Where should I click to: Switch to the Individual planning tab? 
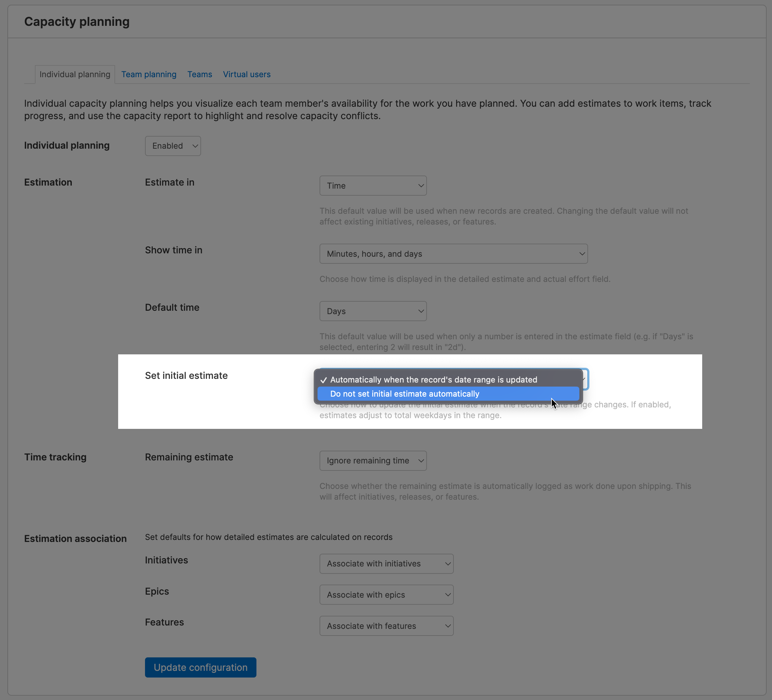click(x=75, y=74)
